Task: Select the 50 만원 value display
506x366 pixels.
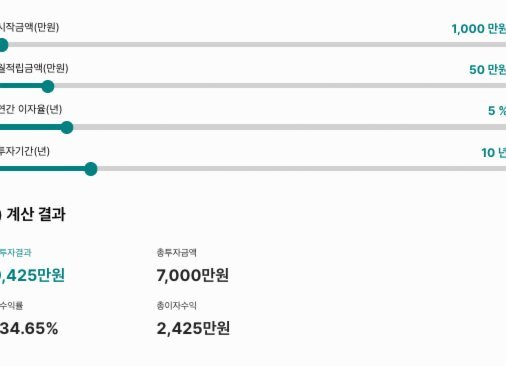Action: coord(488,70)
